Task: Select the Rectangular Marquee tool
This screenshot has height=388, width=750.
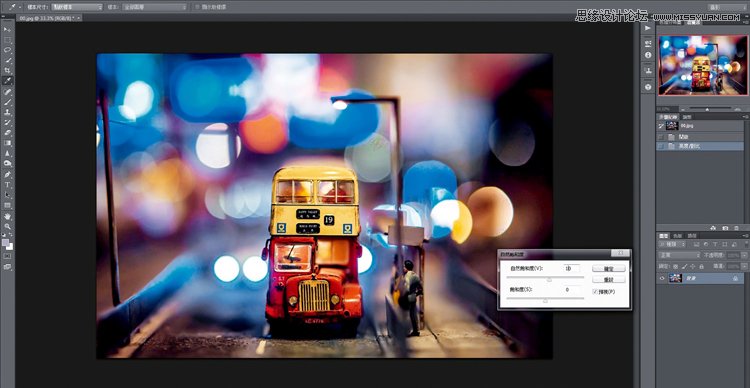Action: pyautogui.click(x=8, y=40)
